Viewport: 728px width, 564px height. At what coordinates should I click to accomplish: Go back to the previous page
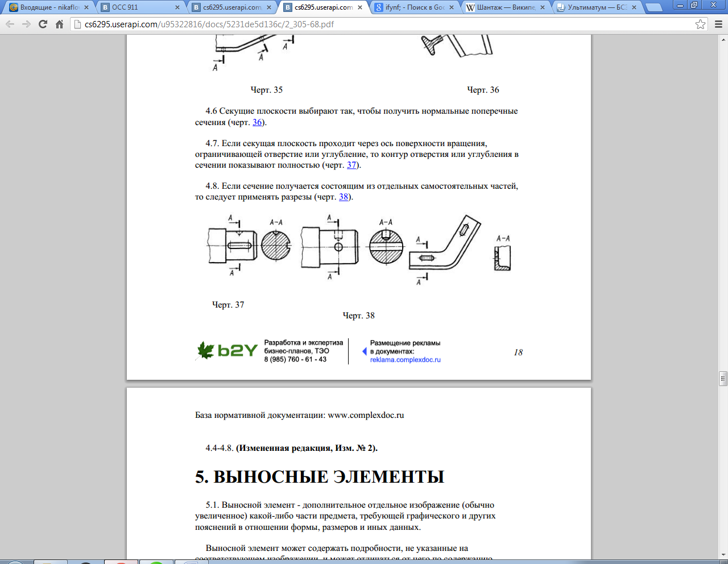[x=10, y=24]
